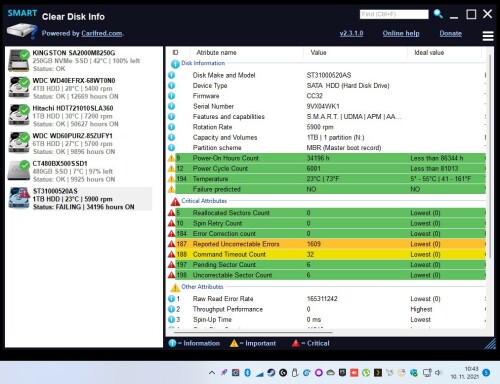Select the Error Correction count row
The height and width of the screenshot is (384, 500).
(327, 233)
